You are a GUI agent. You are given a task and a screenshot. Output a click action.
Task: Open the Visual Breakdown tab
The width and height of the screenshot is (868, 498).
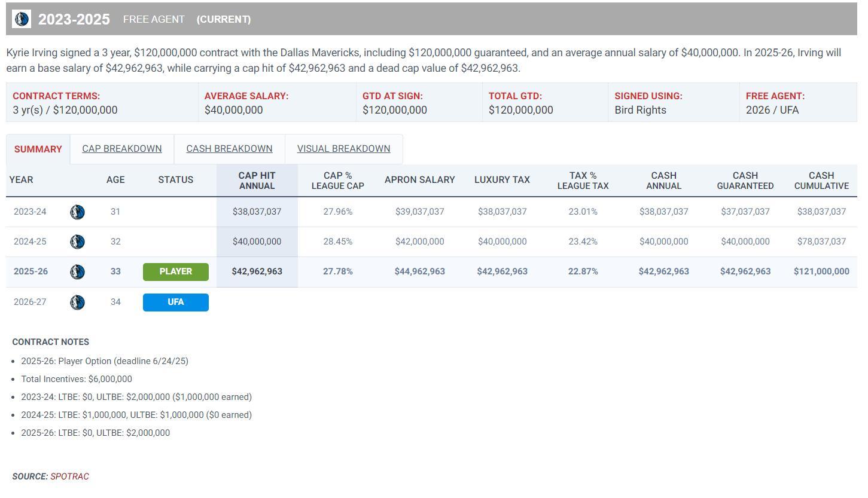coord(343,149)
